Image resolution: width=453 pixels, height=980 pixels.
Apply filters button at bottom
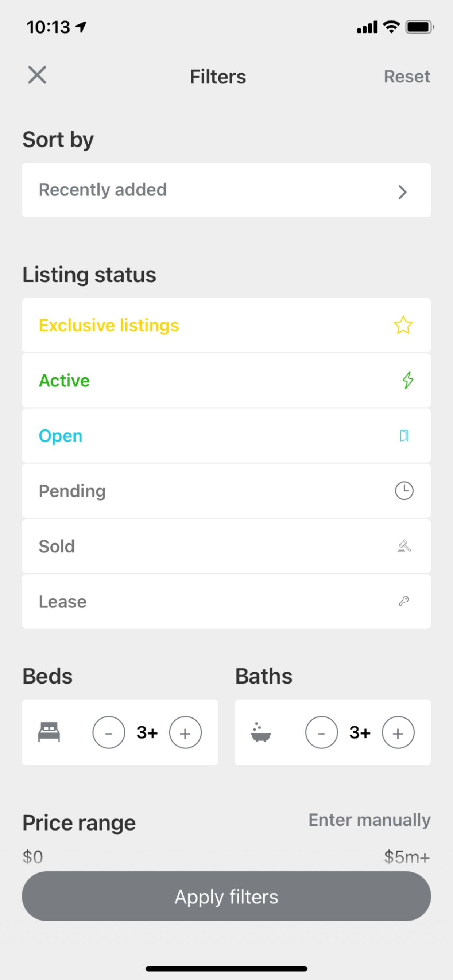226,896
